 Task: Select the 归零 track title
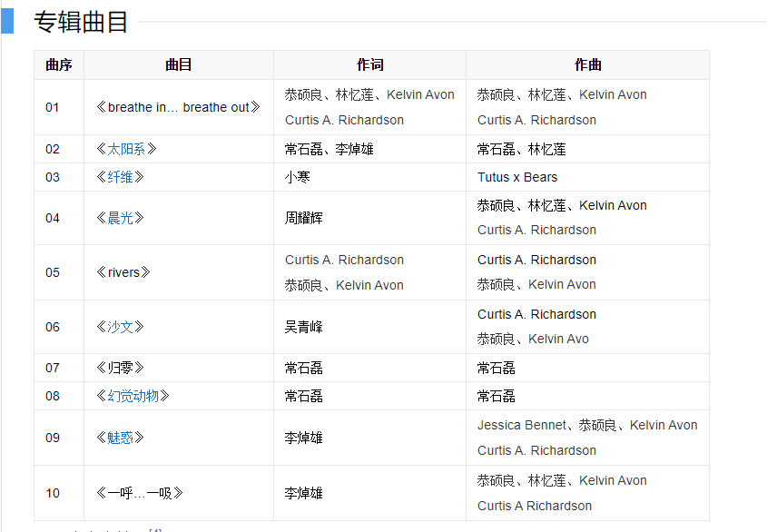(x=120, y=368)
